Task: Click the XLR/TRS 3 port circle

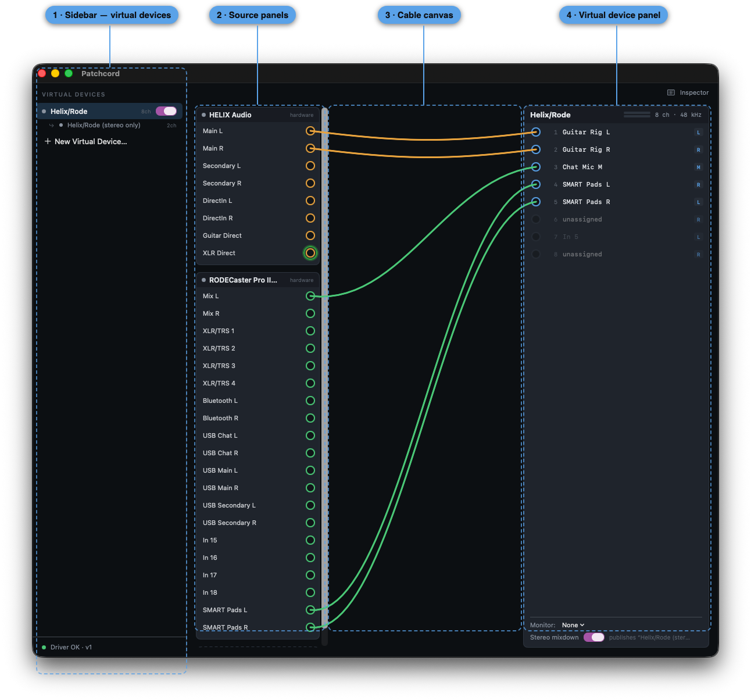Action: [310, 366]
